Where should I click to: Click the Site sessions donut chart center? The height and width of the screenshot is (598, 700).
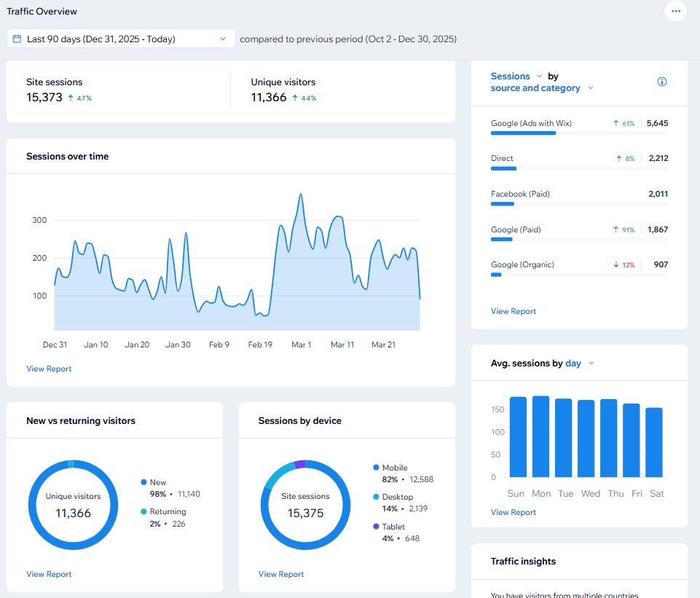point(305,505)
